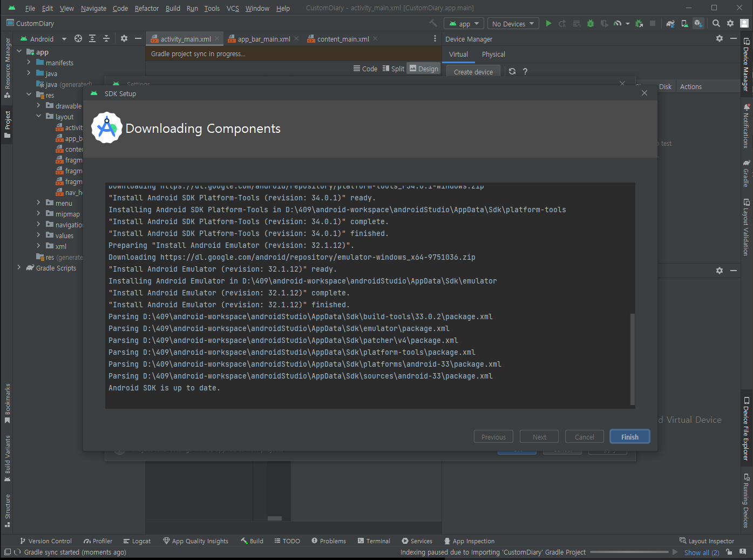753x560 pixels.
Task: Open the Logcat tool window
Action: tap(137, 541)
